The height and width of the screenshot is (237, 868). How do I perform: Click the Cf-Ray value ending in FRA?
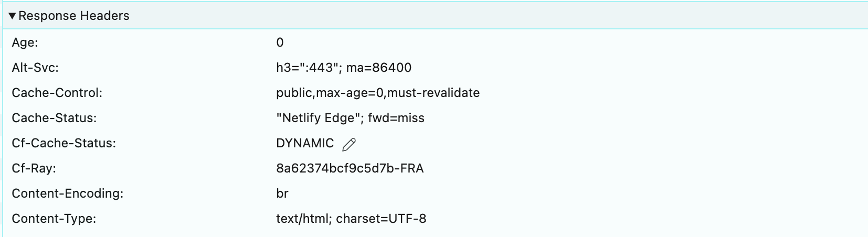tap(350, 168)
